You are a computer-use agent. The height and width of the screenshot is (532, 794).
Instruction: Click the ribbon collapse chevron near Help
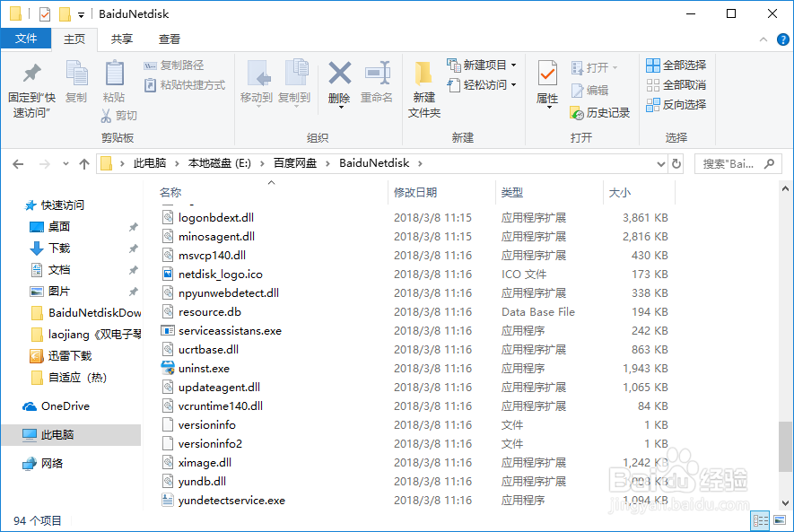[763, 39]
